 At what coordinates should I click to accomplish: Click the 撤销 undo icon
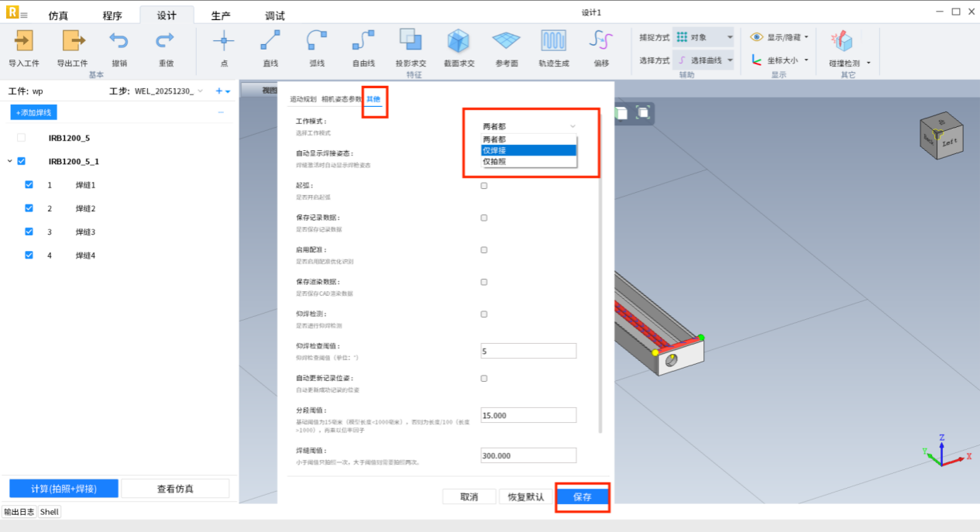point(119,41)
